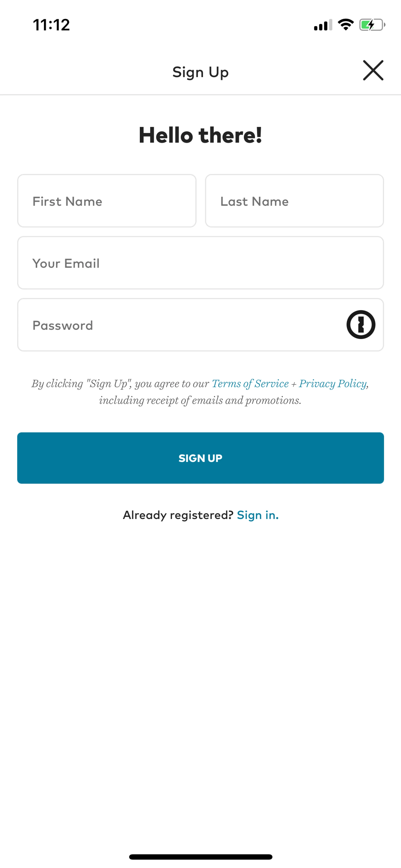View the Privacy Policy link

[x=332, y=383]
